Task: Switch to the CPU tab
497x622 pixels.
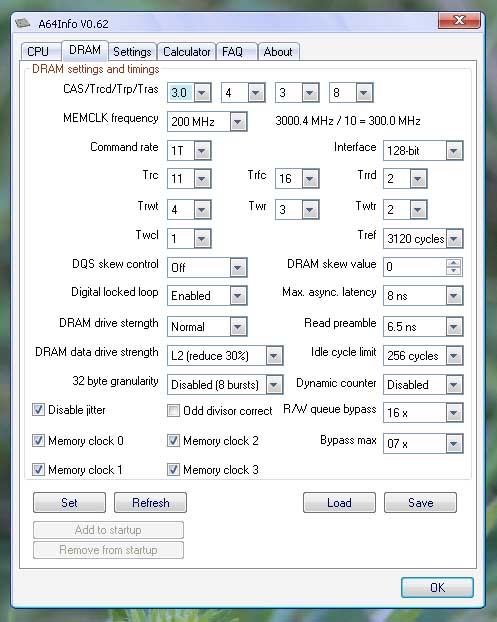Action: 40,52
